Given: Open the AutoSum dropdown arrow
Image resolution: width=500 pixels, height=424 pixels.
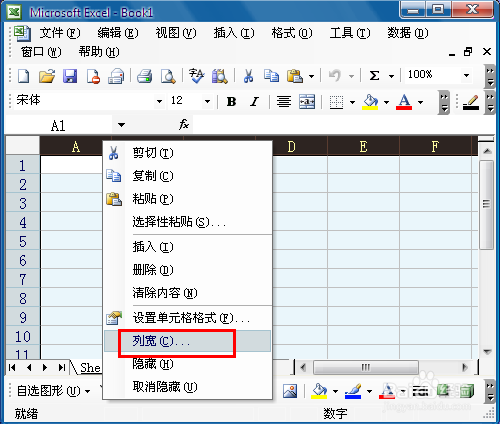Looking at the screenshot, I should coord(391,76).
